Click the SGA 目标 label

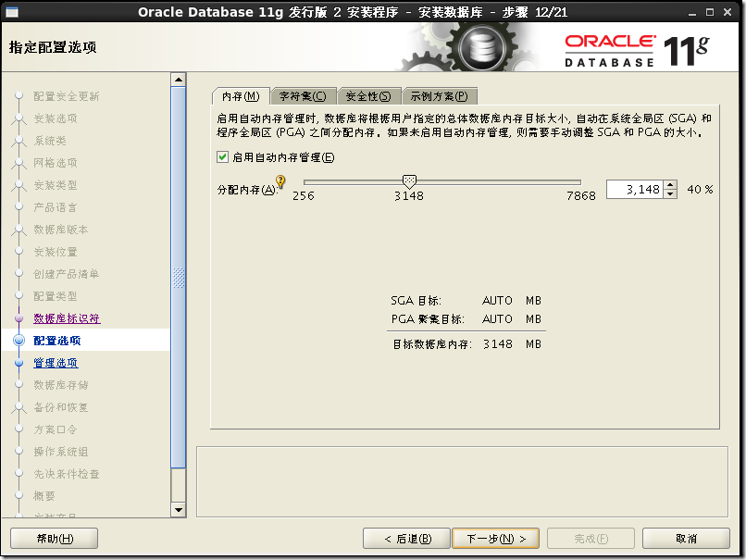(x=416, y=301)
